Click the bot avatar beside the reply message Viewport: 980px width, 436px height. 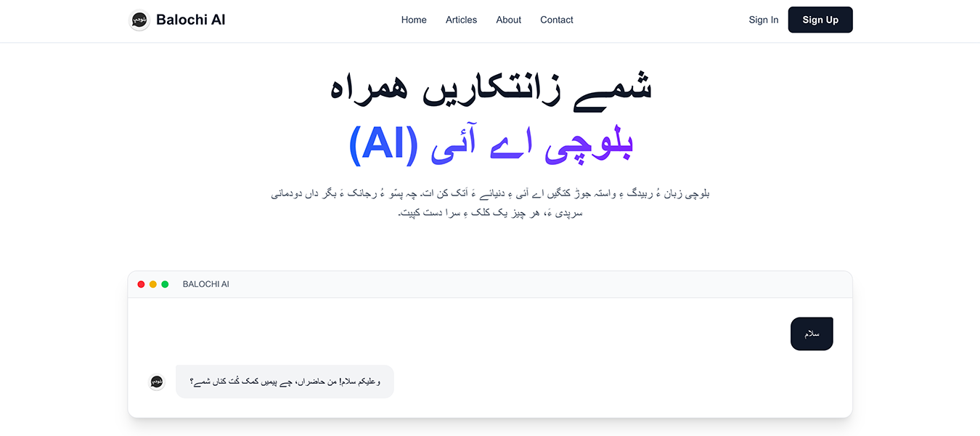(x=157, y=381)
